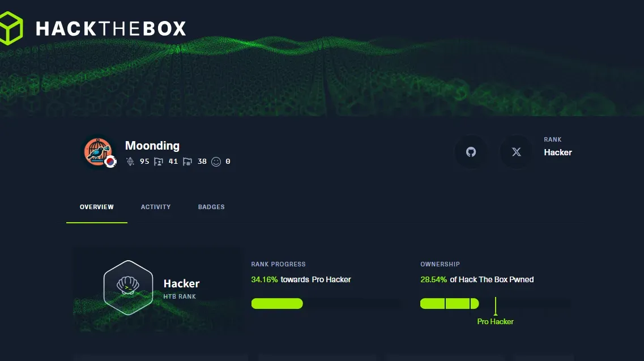This screenshot has width=644, height=361.
Task: Click the 34.16% rank progress text
Action: coord(265,279)
